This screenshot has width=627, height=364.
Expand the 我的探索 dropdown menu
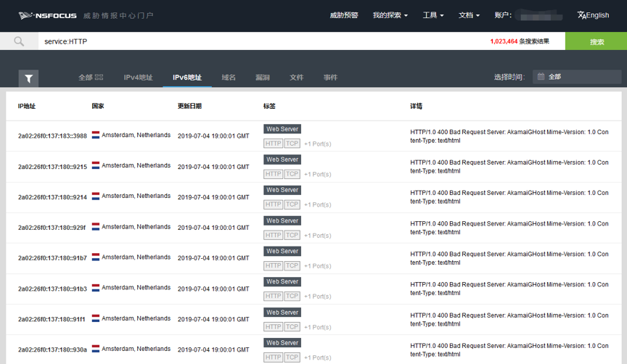point(390,15)
